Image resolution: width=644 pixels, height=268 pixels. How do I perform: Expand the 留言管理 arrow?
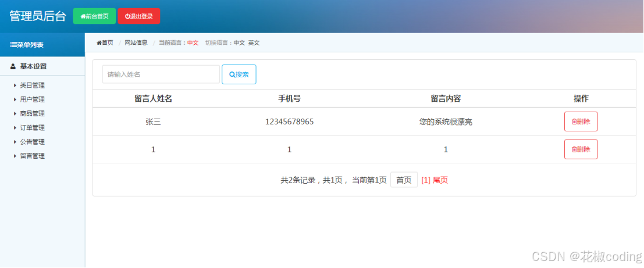point(15,156)
